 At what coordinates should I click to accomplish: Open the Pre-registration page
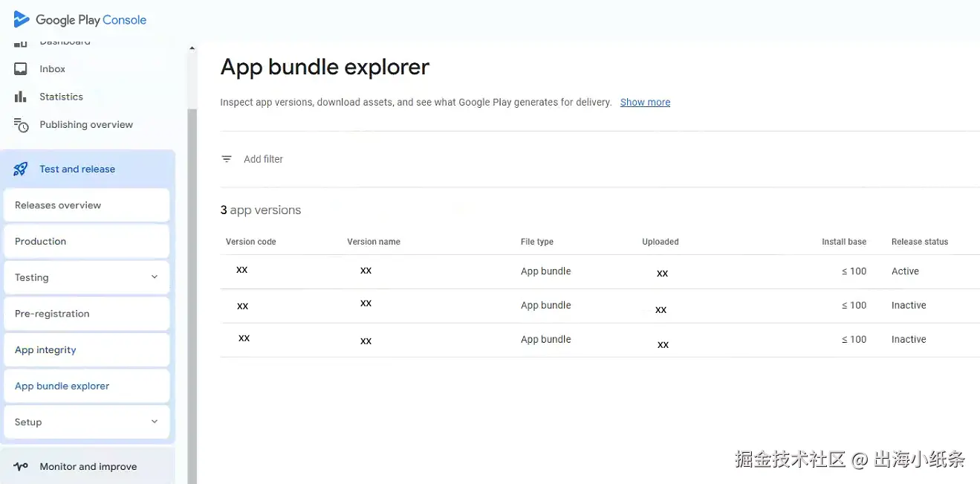pyautogui.click(x=52, y=314)
